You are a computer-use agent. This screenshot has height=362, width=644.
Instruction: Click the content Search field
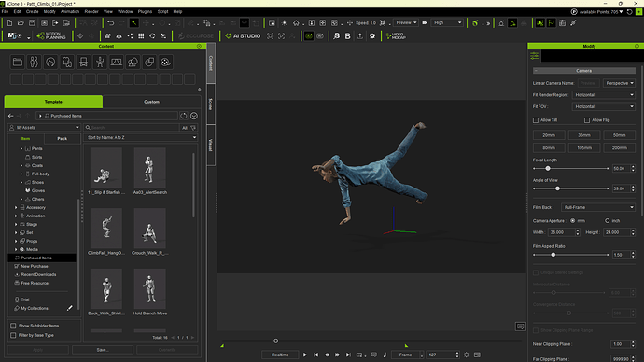(x=132, y=128)
